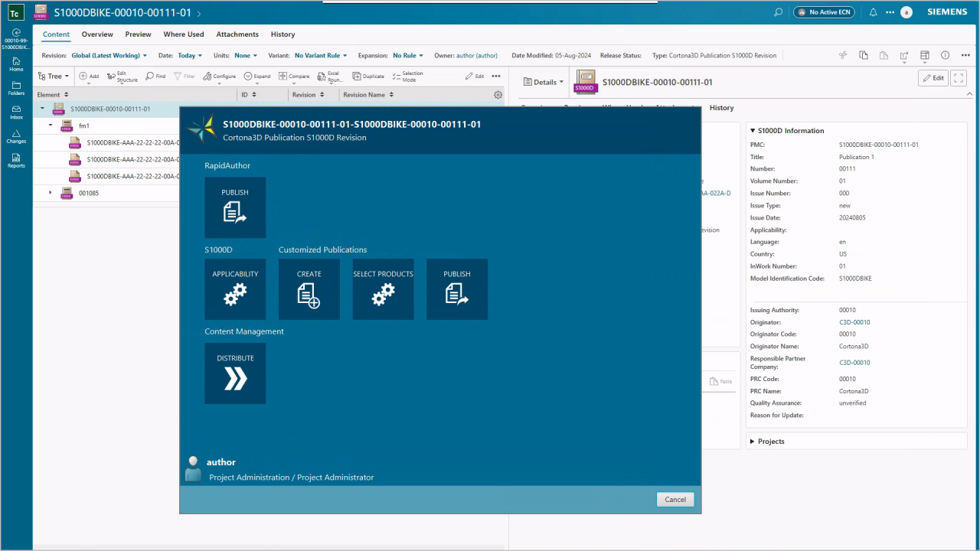The height and width of the screenshot is (551, 980).
Task: Click Edit Structure command
Action: pos(122,77)
